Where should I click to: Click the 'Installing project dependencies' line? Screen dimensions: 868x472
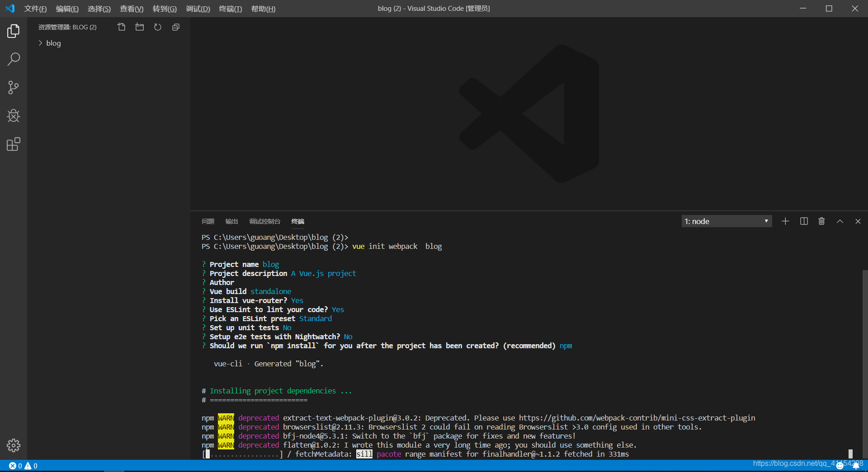pyautogui.click(x=277, y=391)
